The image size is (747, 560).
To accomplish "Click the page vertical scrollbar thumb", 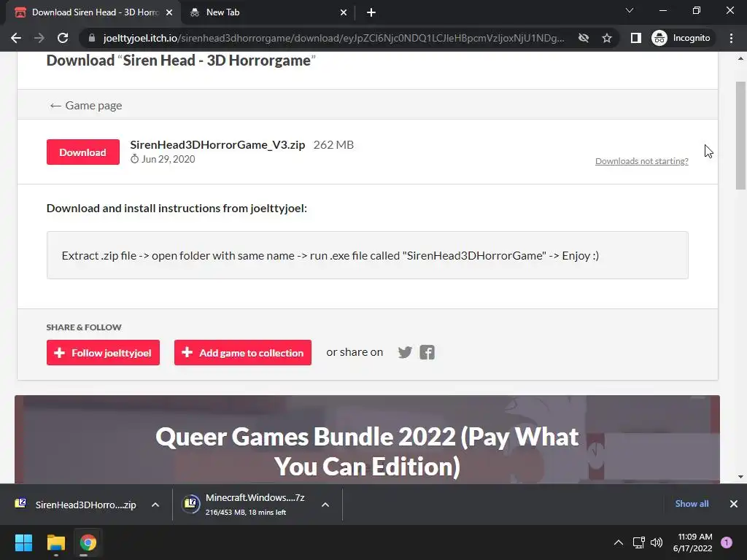I will tap(740, 136).
